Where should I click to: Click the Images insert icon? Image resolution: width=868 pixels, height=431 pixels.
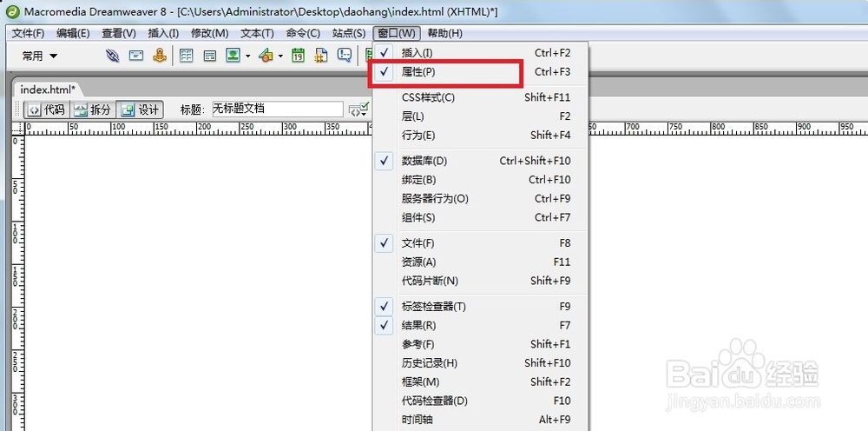click(233, 56)
